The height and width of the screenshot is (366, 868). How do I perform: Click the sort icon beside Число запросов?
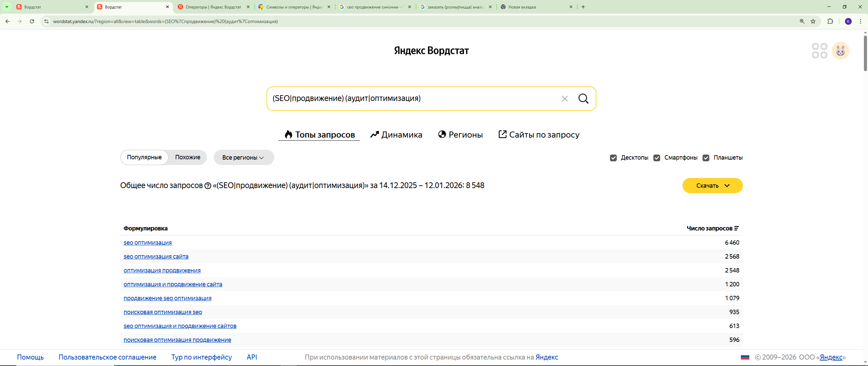point(736,228)
